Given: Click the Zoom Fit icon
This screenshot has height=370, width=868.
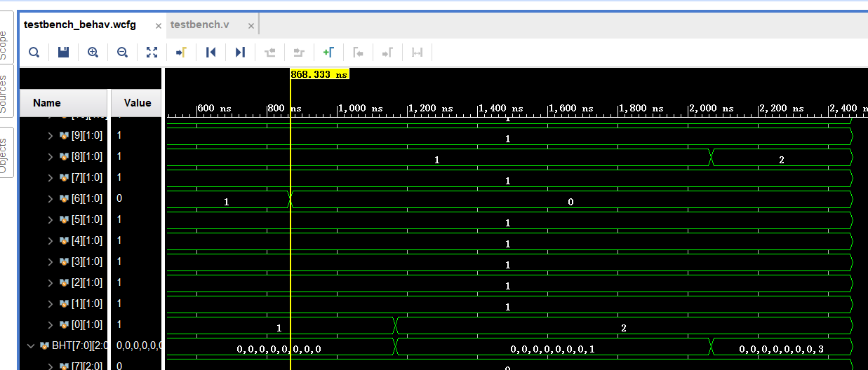Looking at the screenshot, I should [x=152, y=52].
